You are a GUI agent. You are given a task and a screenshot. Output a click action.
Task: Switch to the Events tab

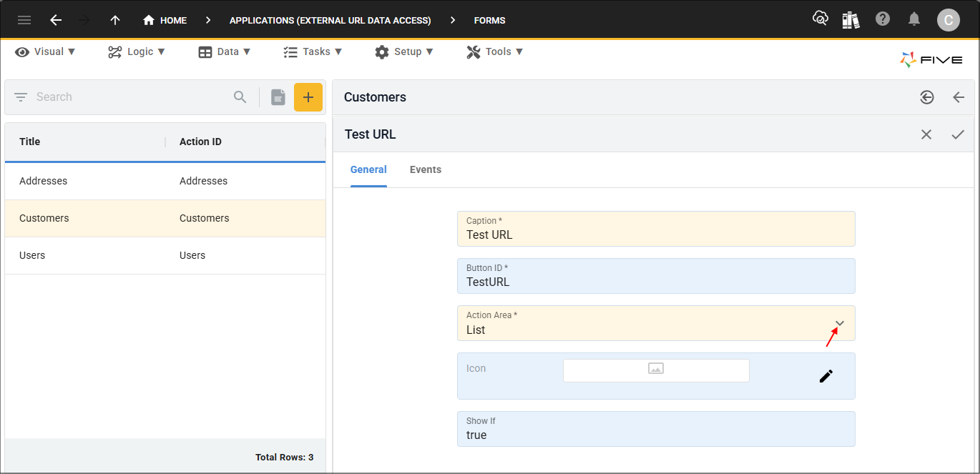[426, 169]
